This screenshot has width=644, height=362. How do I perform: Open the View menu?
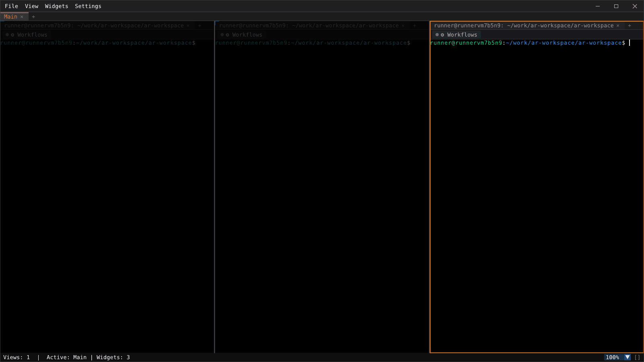tap(31, 6)
